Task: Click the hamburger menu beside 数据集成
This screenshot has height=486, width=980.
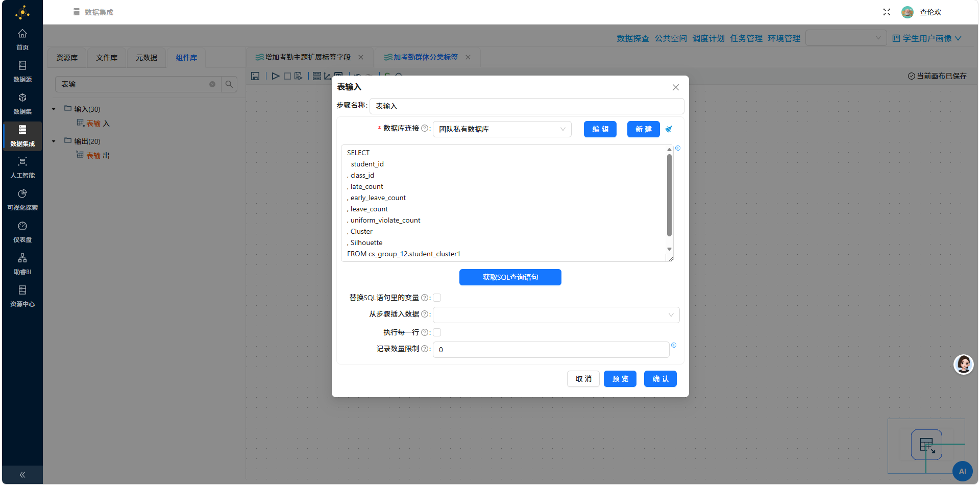Action: pyautogui.click(x=77, y=12)
